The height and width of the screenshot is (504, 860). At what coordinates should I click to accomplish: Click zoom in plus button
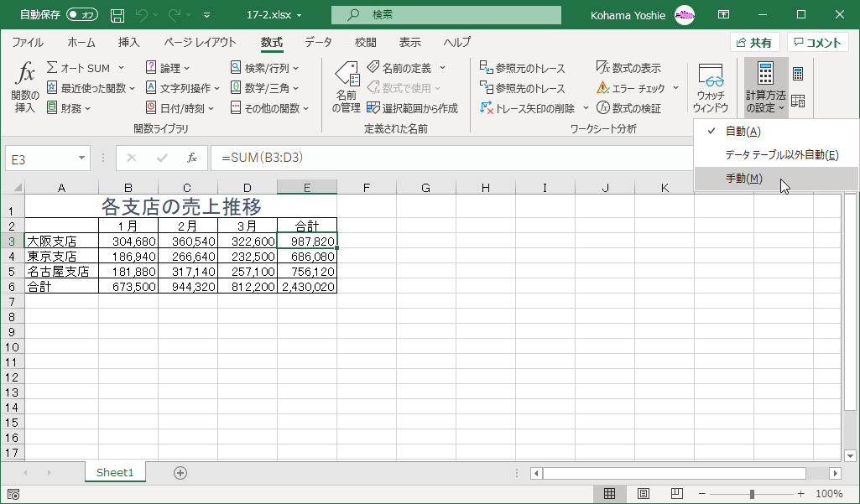click(x=801, y=494)
